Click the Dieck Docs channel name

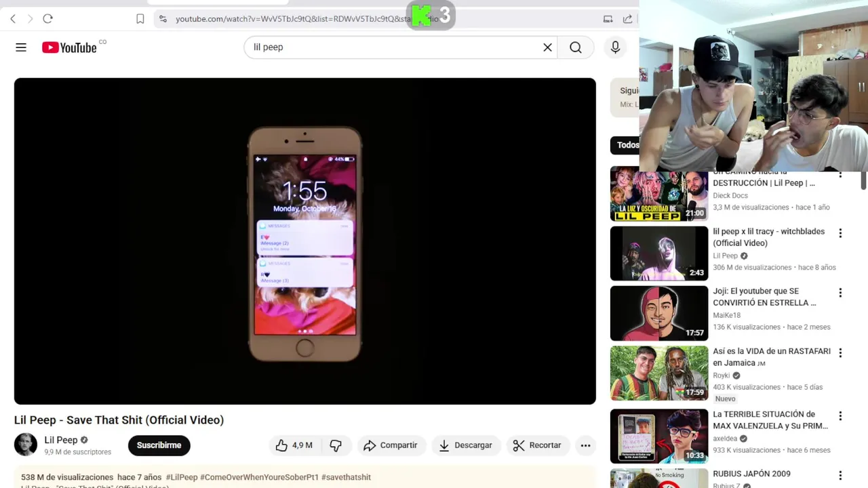pyautogui.click(x=730, y=196)
